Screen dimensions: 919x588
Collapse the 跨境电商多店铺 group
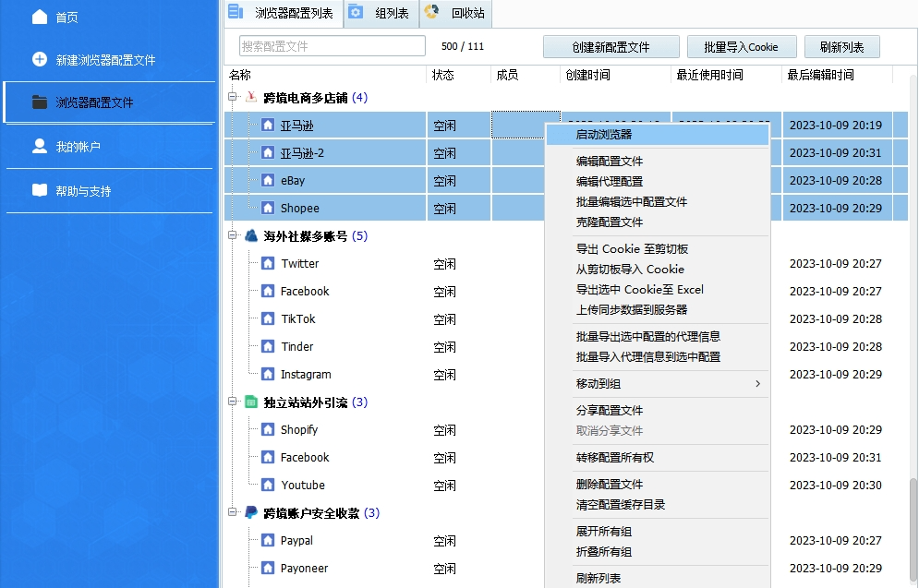234,96
